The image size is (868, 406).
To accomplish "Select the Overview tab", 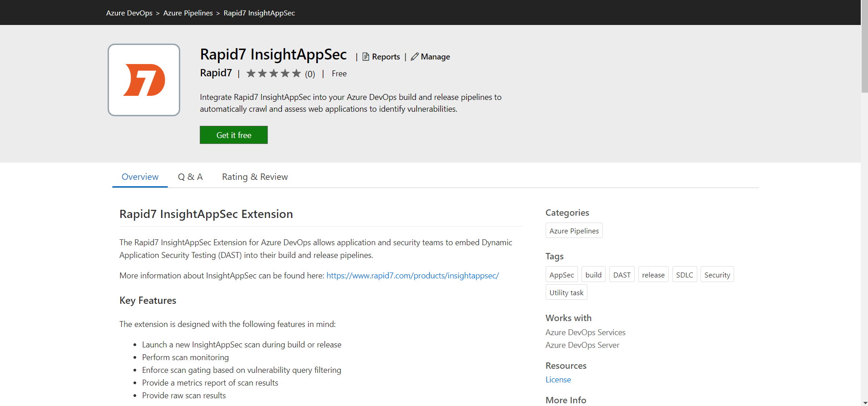I will point(140,177).
